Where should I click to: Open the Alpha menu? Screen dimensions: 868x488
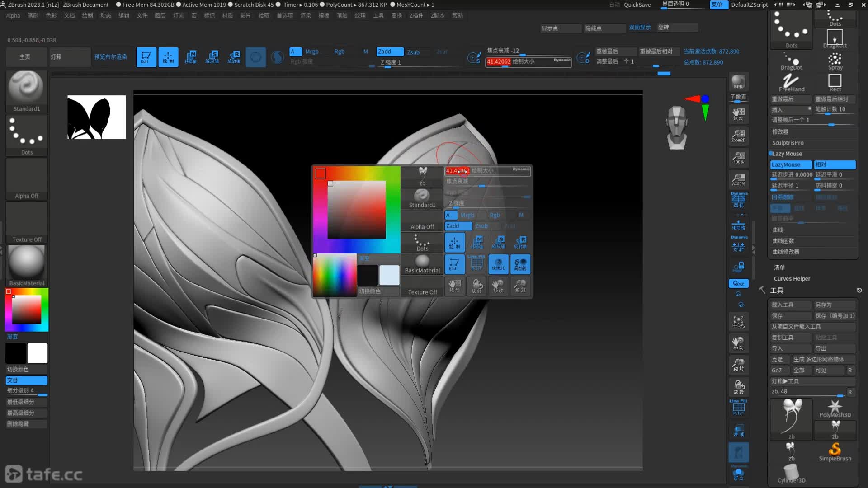coord(13,15)
